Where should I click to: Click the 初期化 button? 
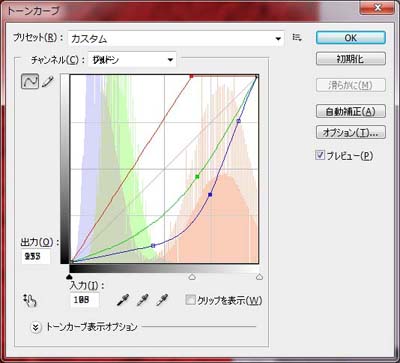(x=351, y=59)
